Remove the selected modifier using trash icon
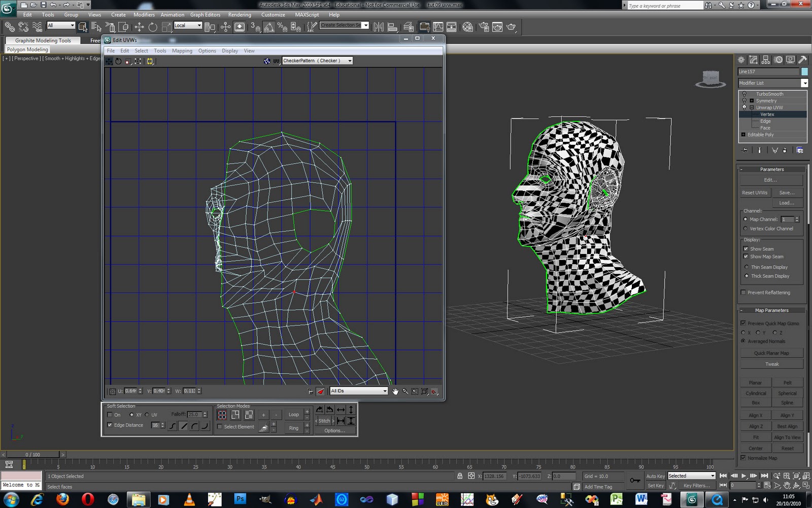This screenshot has height=508, width=812. (x=785, y=150)
